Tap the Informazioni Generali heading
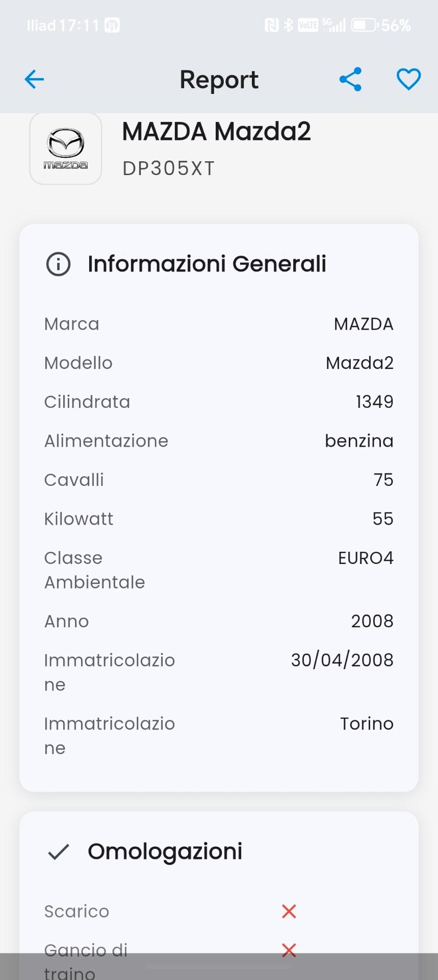Screen dimensions: 438x980 click(x=207, y=264)
